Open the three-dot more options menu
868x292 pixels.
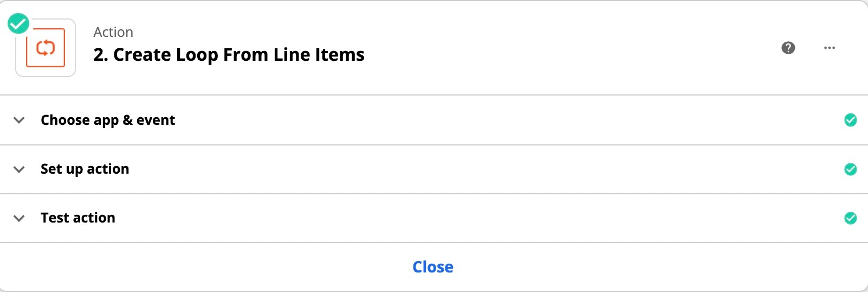(829, 48)
